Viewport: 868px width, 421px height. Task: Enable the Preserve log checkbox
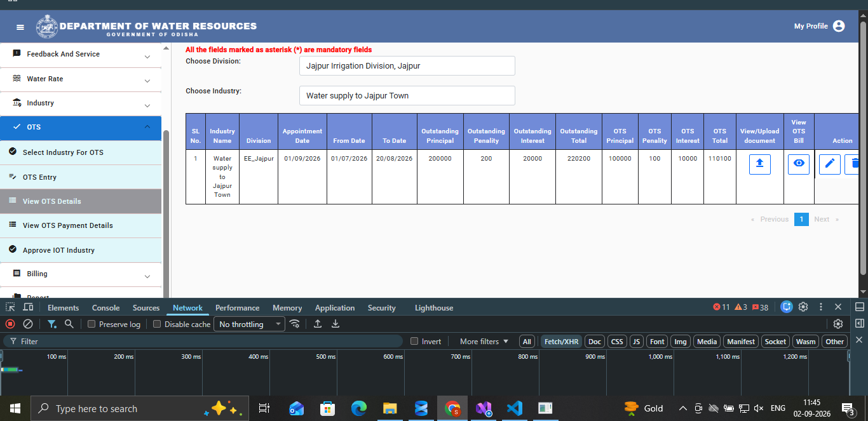point(92,324)
